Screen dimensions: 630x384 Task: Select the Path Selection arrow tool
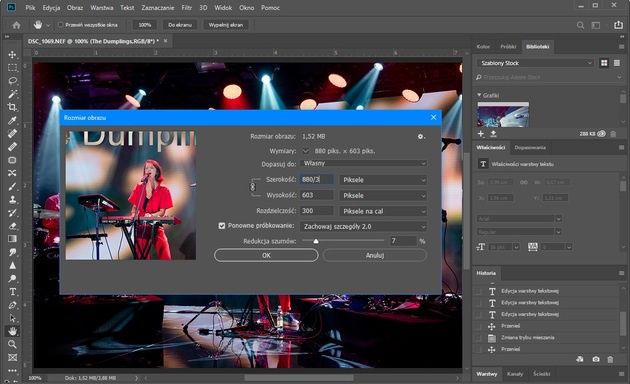[x=12, y=318]
